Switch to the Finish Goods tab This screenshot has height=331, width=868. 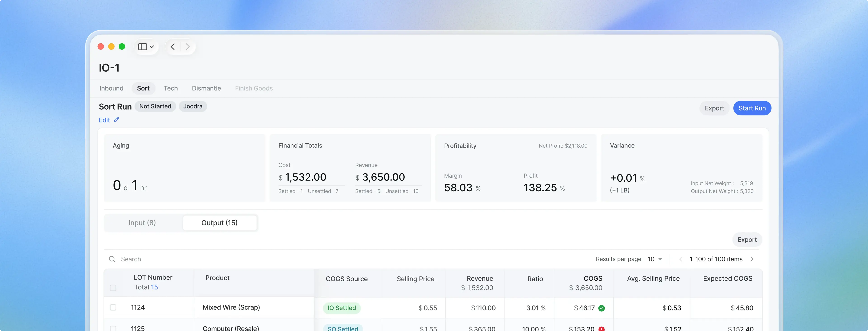coord(254,88)
